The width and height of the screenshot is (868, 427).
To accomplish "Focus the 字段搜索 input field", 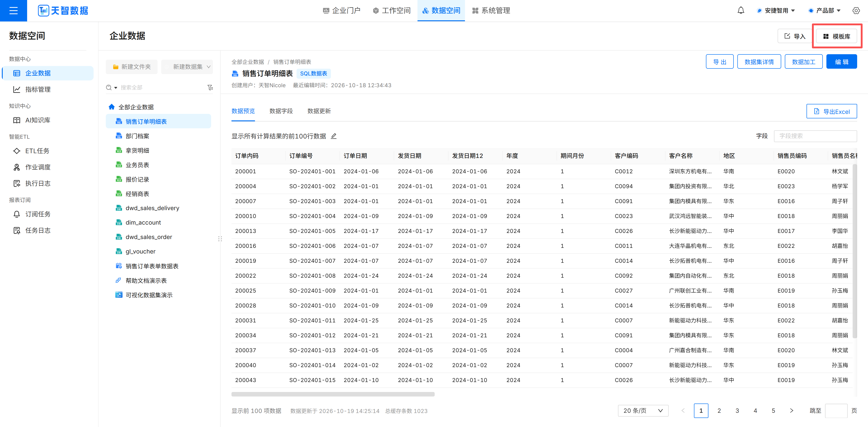I will (x=815, y=136).
